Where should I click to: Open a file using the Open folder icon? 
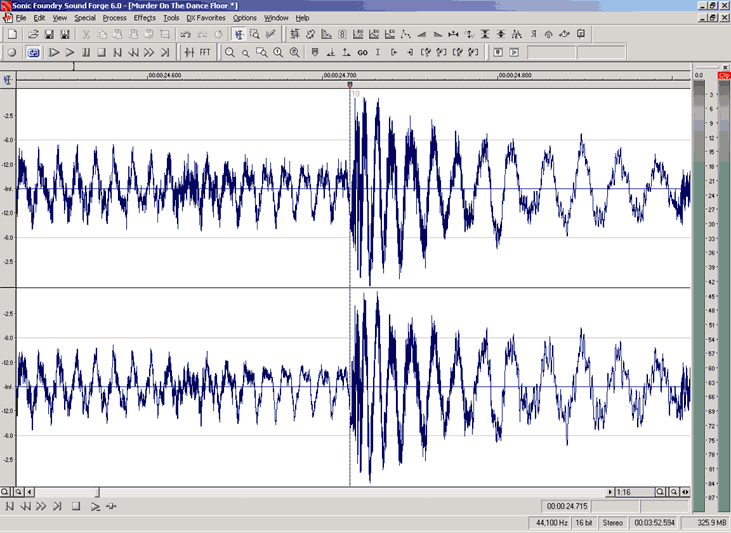[33, 34]
